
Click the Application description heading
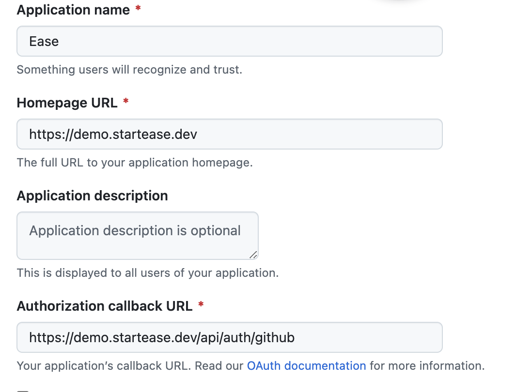click(92, 196)
